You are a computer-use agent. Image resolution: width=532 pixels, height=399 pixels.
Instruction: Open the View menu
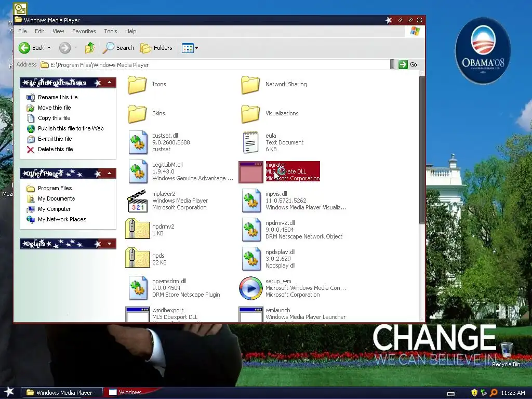click(x=58, y=31)
